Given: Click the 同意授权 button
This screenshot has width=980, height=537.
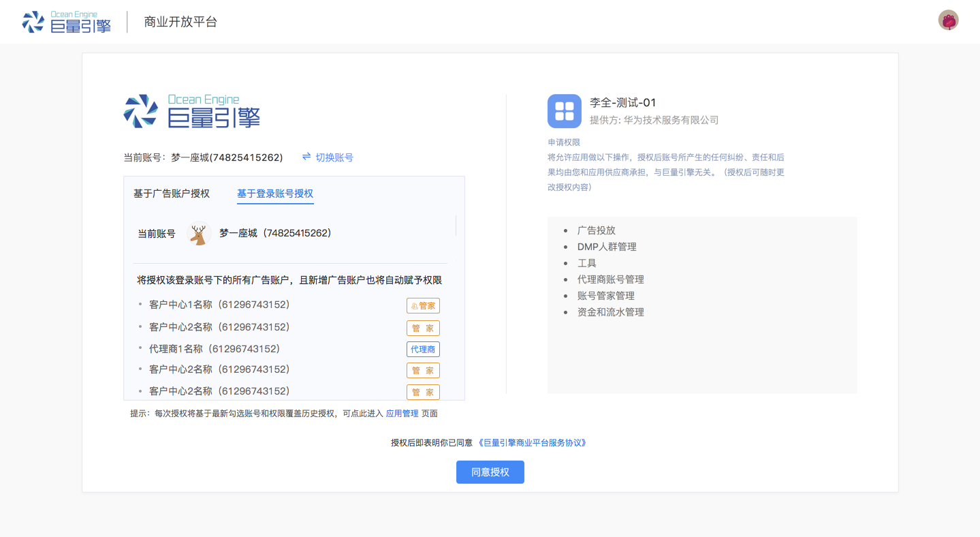Looking at the screenshot, I should click(490, 472).
